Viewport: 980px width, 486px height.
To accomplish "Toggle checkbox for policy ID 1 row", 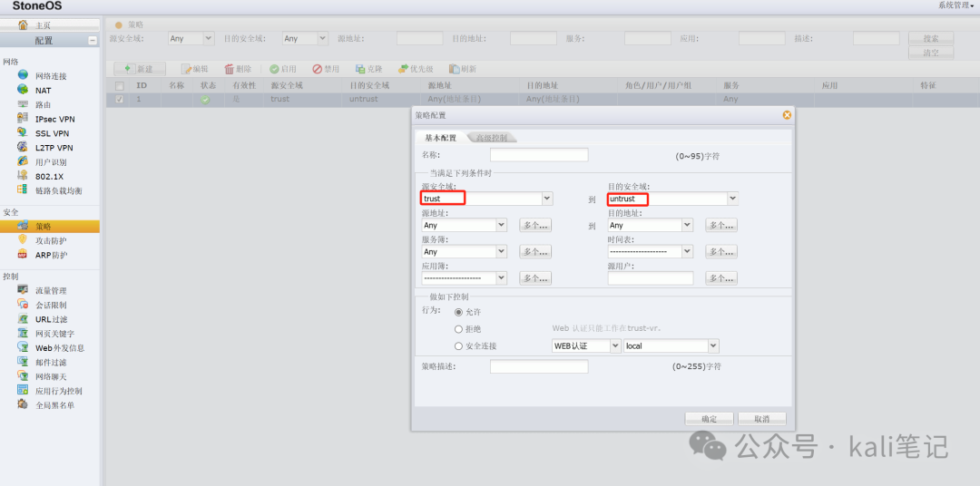I will [x=120, y=99].
